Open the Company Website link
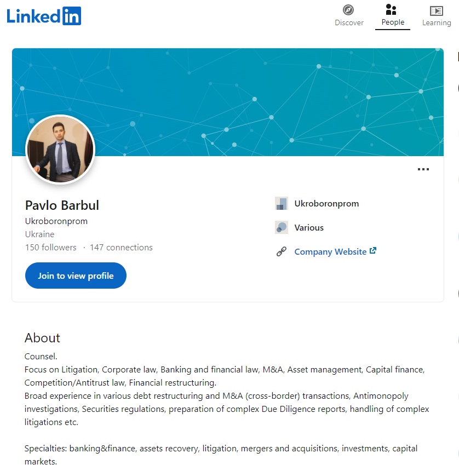 (x=330, y=252)
